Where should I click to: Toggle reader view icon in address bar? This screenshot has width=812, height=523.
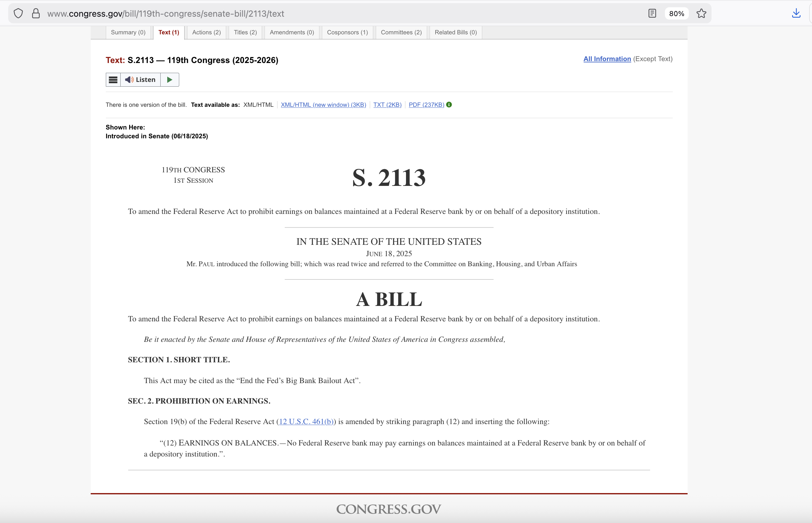pyautogui.click(x=652, y=14)
